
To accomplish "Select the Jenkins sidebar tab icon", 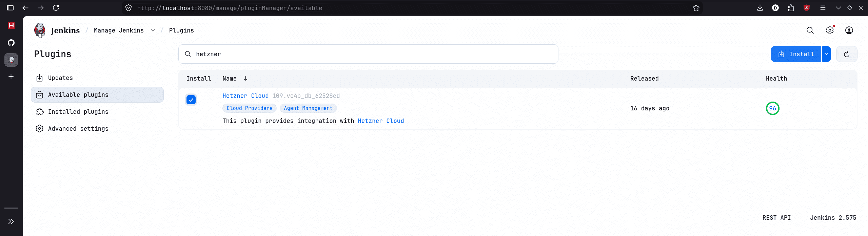I will pyautogui.click(x=11, y=60).
